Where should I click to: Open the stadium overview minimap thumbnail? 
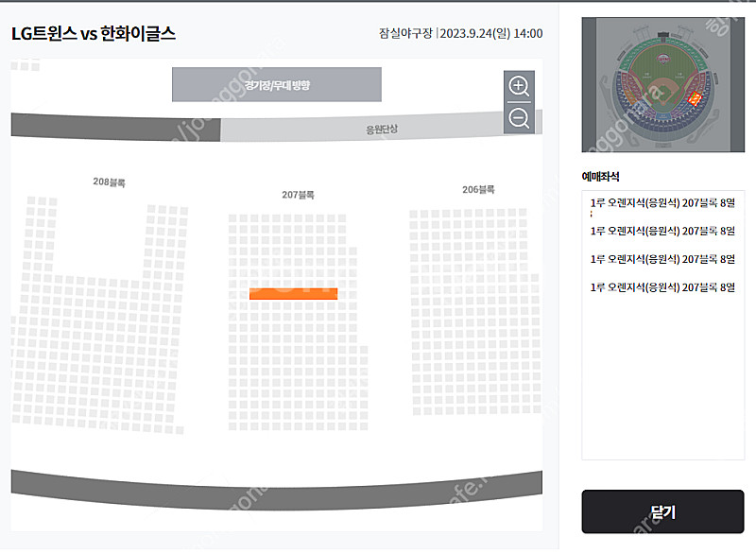(x=662, y=85)
